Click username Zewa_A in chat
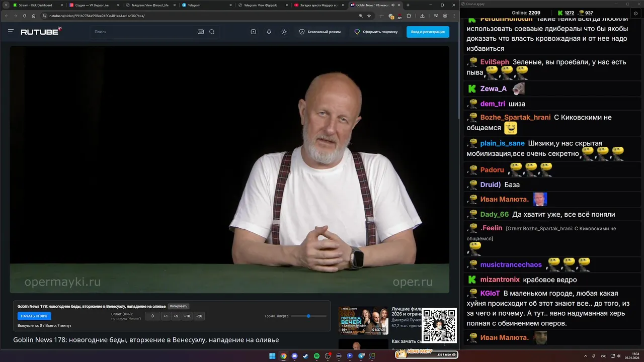Screen dimensions: 644x362 (x=494, y=88)
